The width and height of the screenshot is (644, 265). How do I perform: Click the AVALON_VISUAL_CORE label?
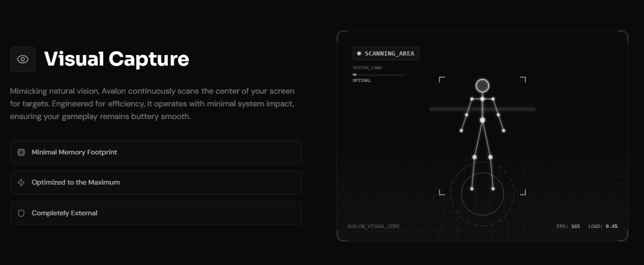(x=373, y=226)
